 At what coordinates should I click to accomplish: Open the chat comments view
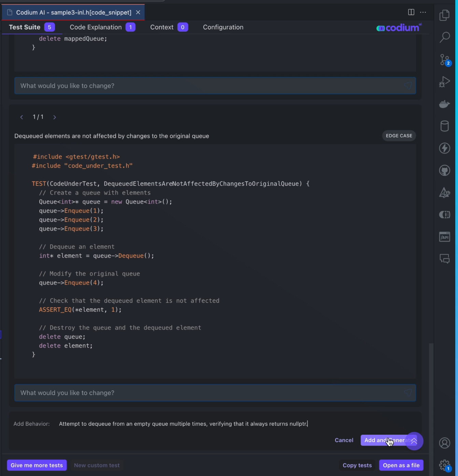[x=444, y=259]
